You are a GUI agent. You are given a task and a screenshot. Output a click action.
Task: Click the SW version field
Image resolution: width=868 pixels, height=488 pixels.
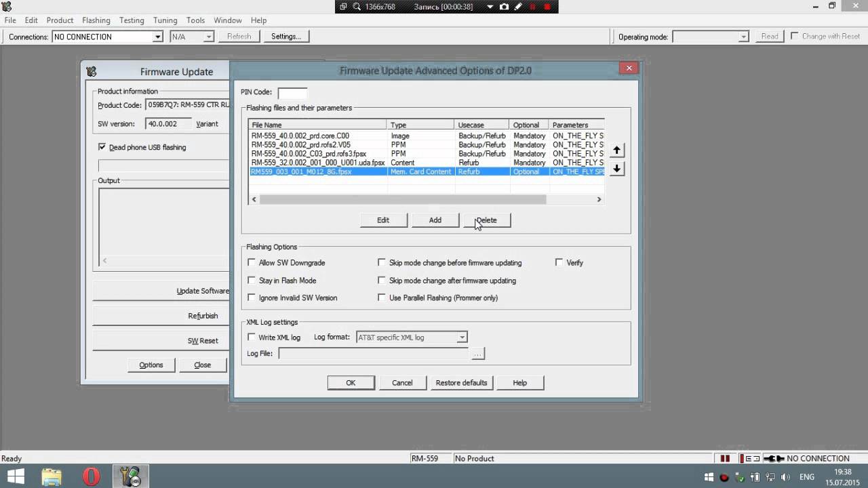167,124
